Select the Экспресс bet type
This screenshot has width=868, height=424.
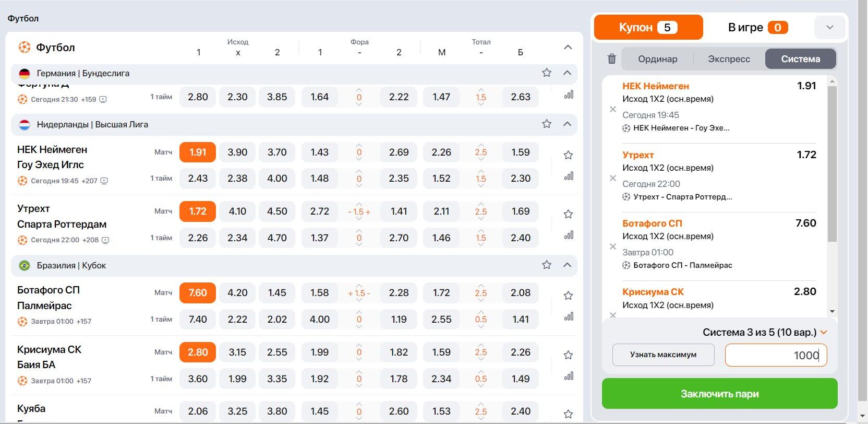729,59
